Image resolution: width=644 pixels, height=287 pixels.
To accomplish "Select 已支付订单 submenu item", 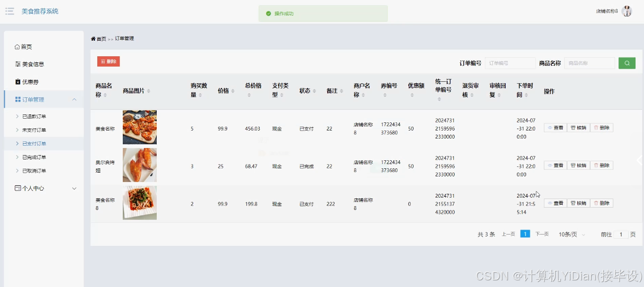I will pyautogui.click(x=43, y=144).
